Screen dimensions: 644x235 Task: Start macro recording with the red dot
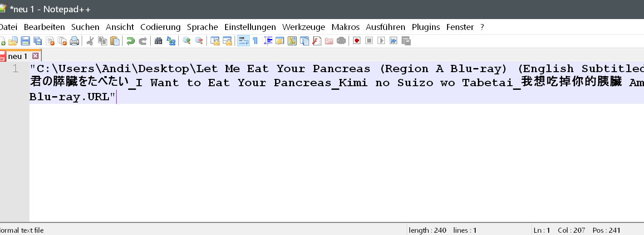coord(357,41)
